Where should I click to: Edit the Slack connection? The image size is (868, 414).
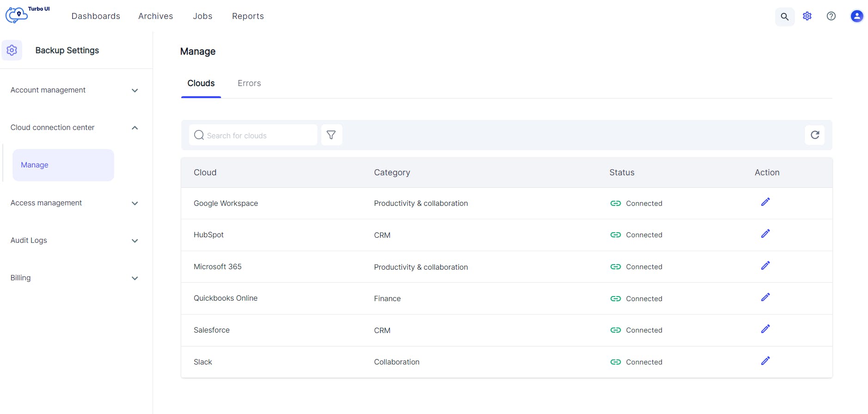[x=765, y=361]
